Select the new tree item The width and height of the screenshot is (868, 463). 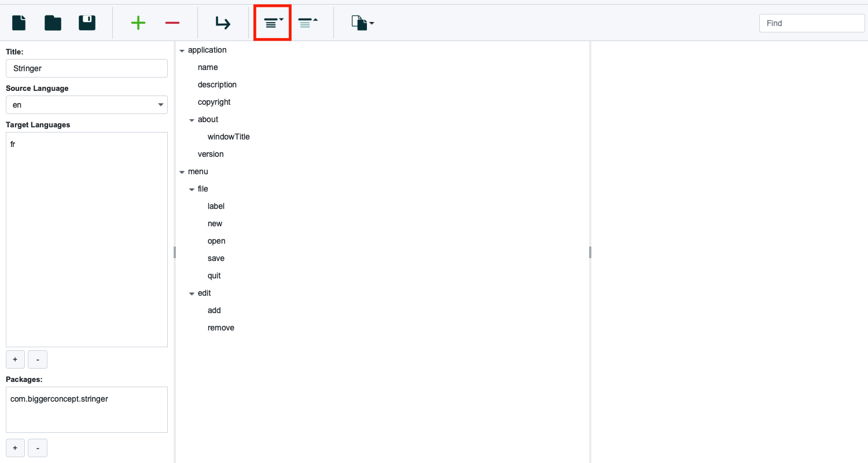click(x=215, y=223)
